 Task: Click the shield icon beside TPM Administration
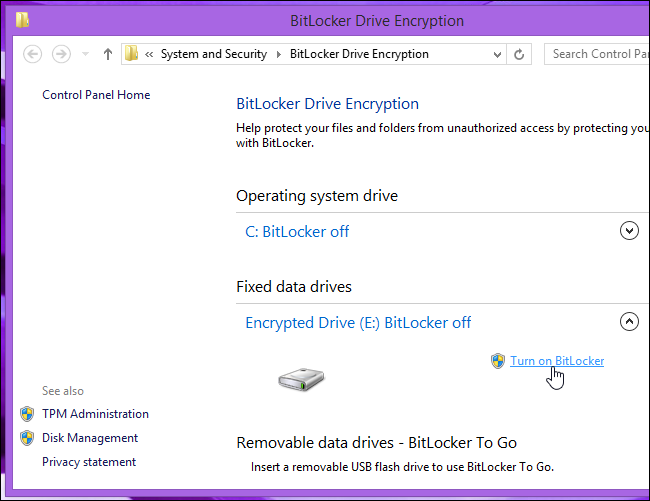[x=27, y=414]
